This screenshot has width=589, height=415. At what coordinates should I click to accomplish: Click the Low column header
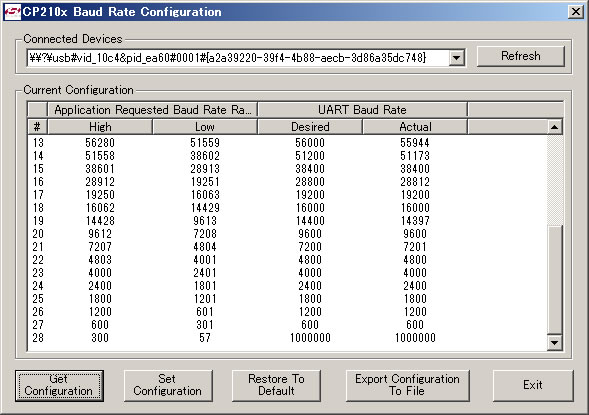coord(205,127)
